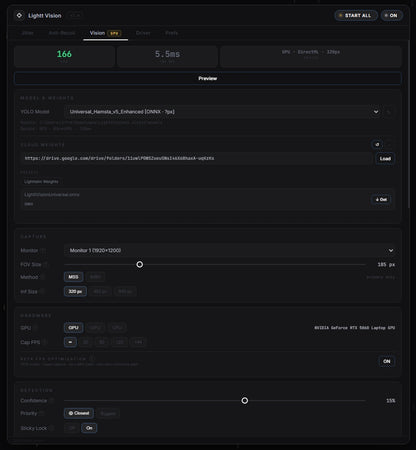Open the Prefs tab
416x450 pixels.
click(x=172, y=33)
